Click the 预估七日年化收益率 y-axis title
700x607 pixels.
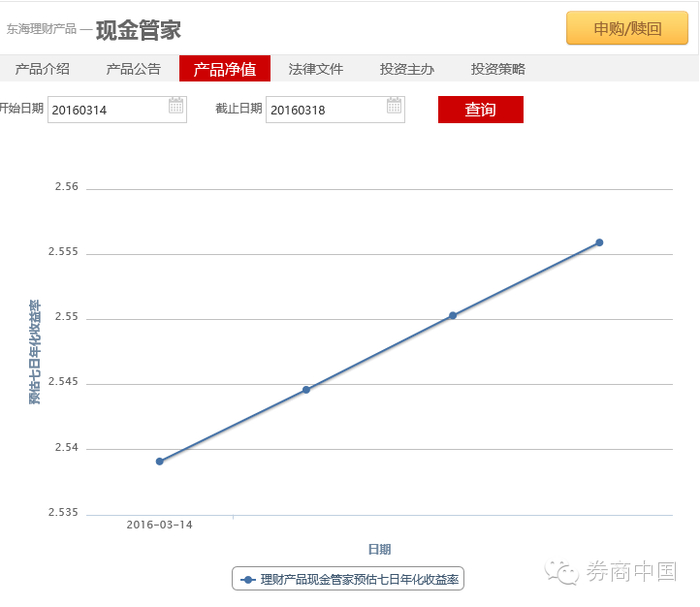click(x=35, y=352)
